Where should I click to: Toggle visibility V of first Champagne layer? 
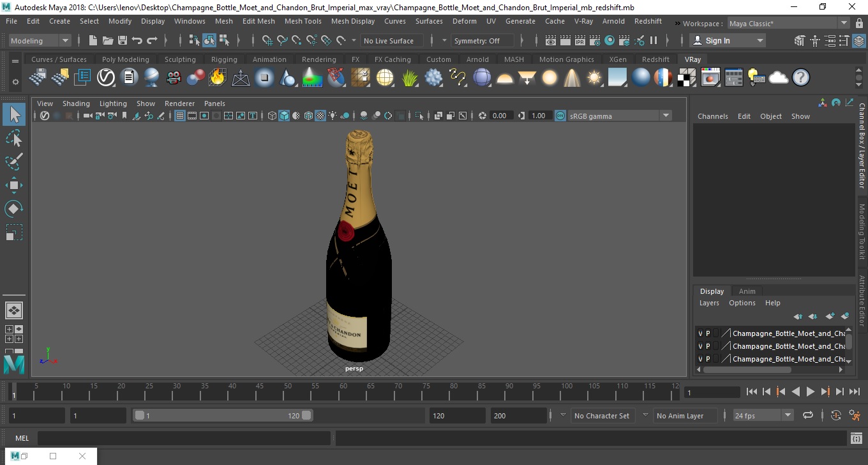pyautogui.click(x=700, y=333)
